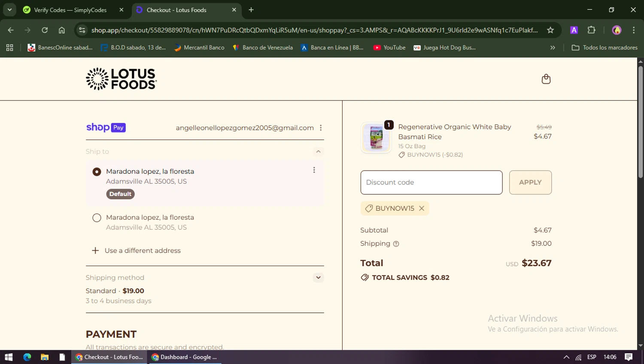This screenshot has height=364, width=644.
Task: Expand the Shipping method section
Action: point(318,278)
